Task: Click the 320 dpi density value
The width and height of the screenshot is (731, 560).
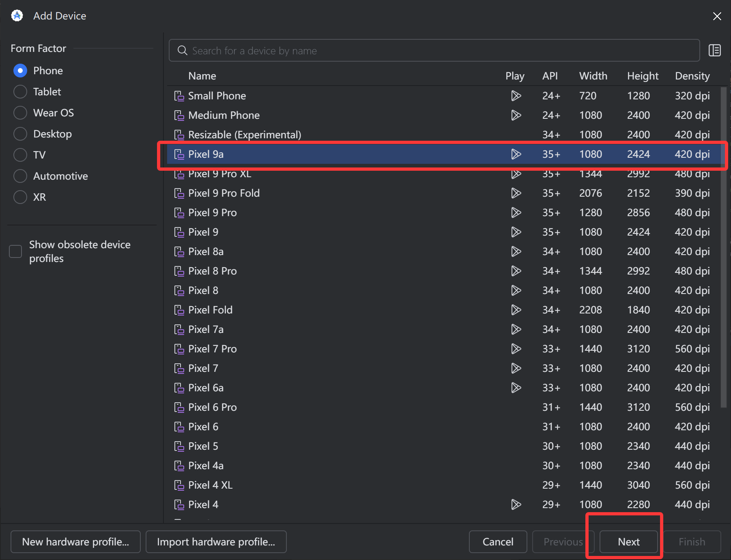Action: click(x=692, y=96)
